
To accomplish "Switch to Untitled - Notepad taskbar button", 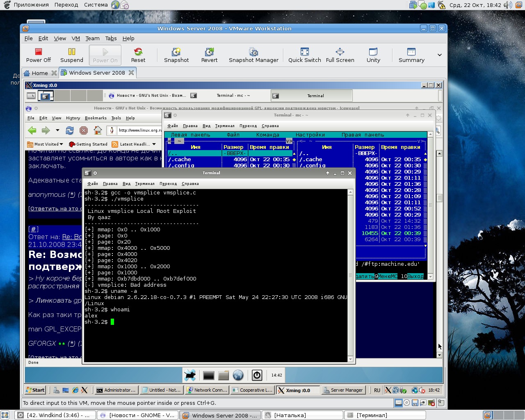I will coord(161,390).
